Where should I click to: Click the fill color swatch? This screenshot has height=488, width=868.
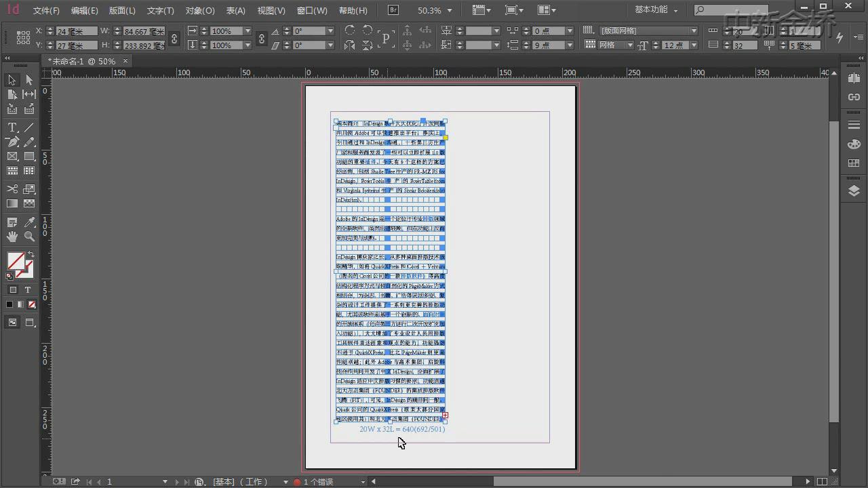[16, 261]
